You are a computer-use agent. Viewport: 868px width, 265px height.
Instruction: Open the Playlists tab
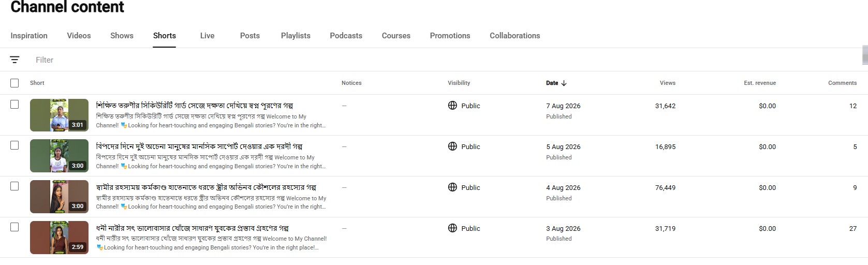(x=296, y=36)
